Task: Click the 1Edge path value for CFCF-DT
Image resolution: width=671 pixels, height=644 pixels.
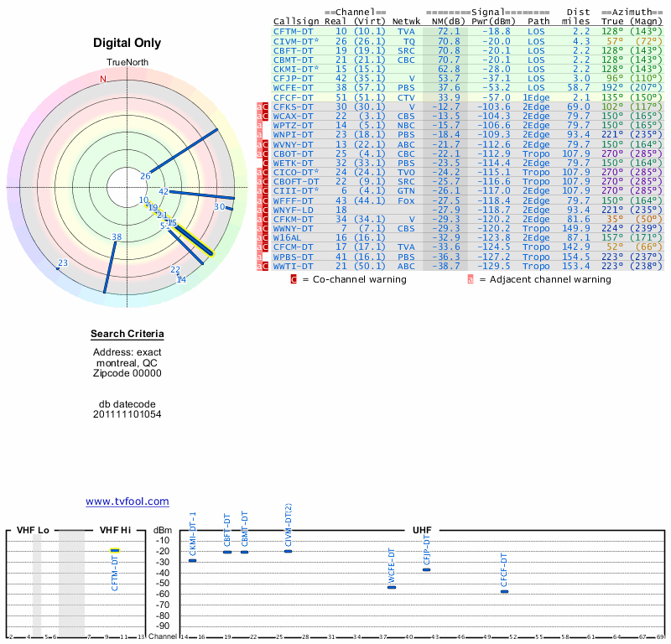Action: (x=536, y=97)
